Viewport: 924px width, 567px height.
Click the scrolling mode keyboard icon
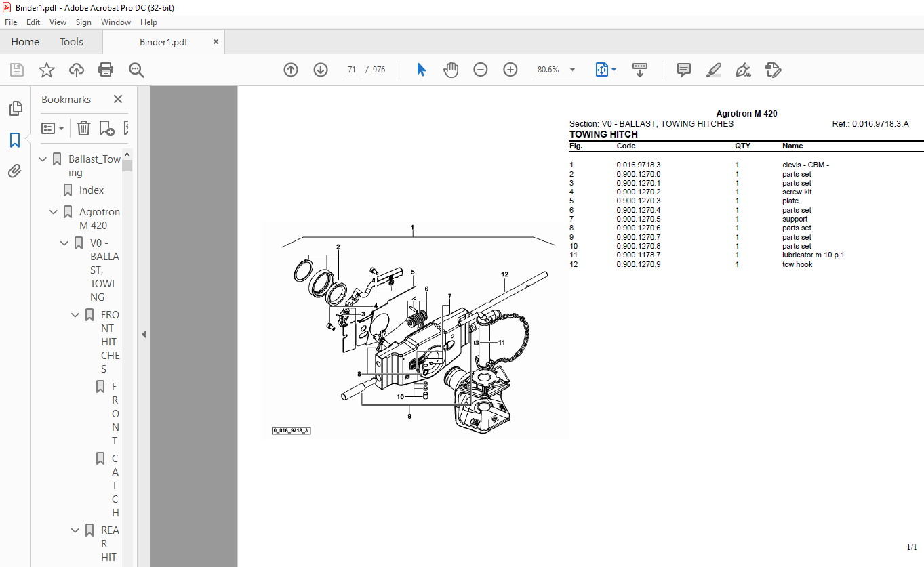[640, 70]
